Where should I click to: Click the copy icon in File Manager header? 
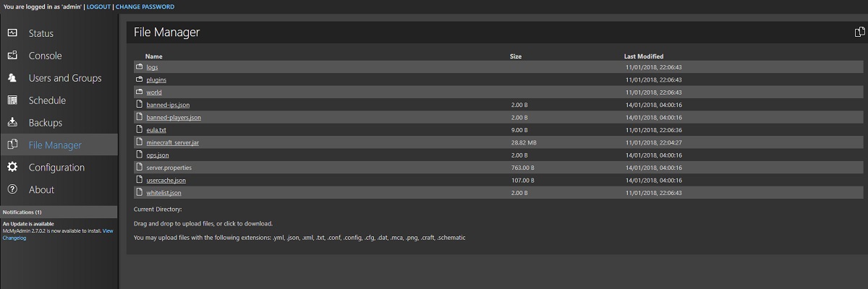point(860,32)
